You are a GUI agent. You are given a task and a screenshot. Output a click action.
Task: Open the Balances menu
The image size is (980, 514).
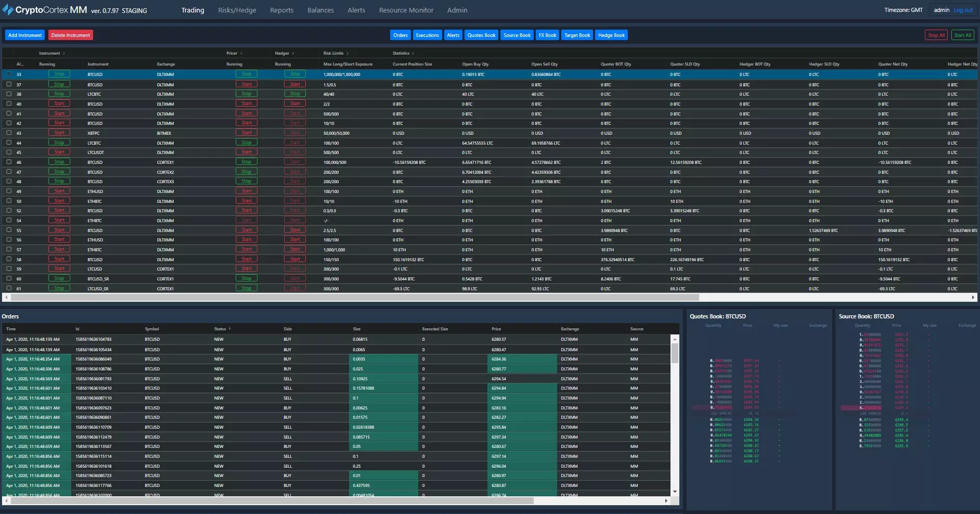click(320, 10)
